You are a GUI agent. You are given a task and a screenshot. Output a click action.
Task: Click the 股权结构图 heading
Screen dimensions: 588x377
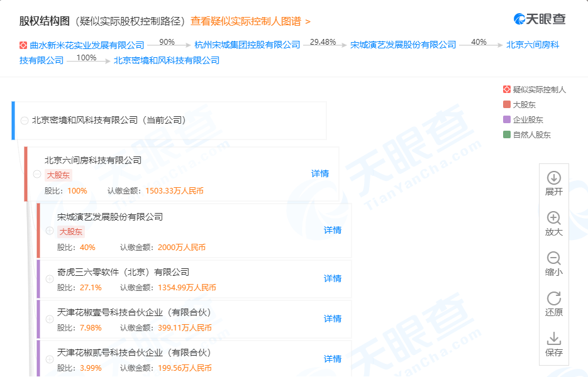pyautogui.click(x=45, y=21)
